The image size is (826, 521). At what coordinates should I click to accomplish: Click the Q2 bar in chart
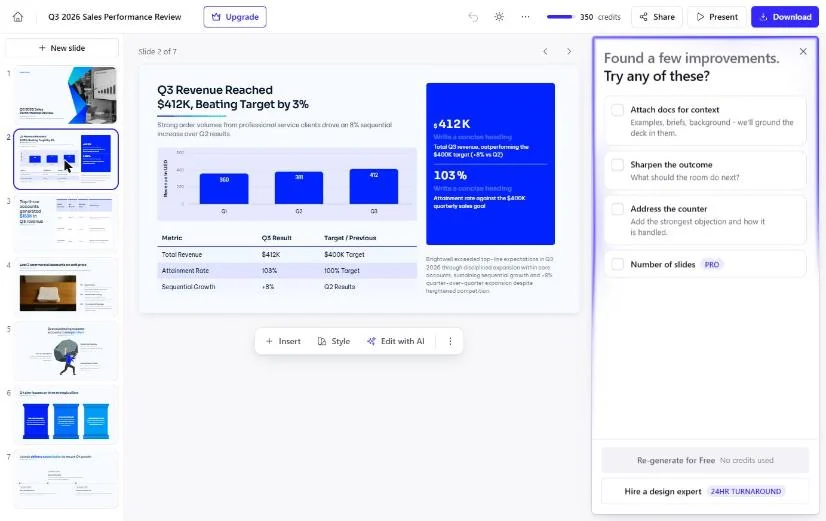point(299,188)
